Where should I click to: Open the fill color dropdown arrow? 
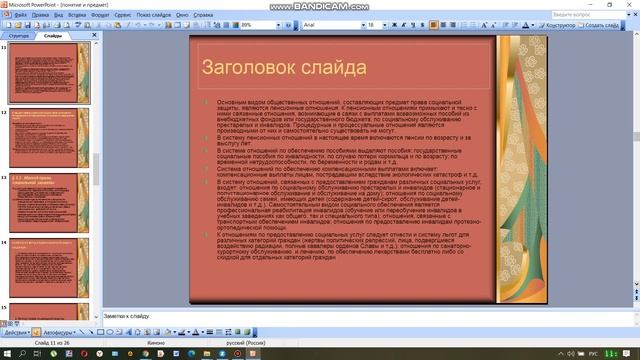pos(175,332)
